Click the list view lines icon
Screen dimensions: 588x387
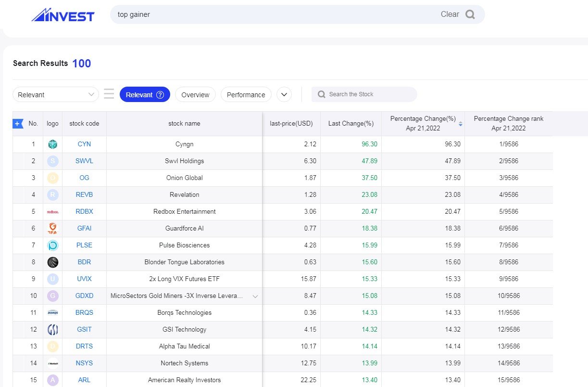109,94
